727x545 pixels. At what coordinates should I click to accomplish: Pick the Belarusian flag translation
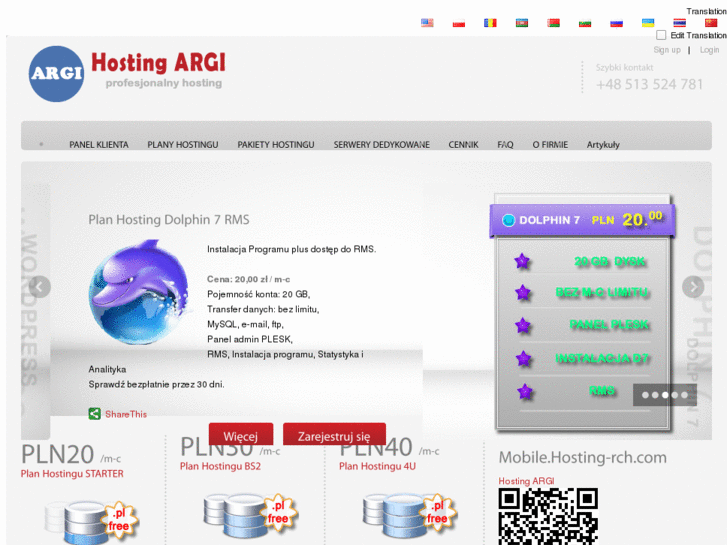point(553,23)
